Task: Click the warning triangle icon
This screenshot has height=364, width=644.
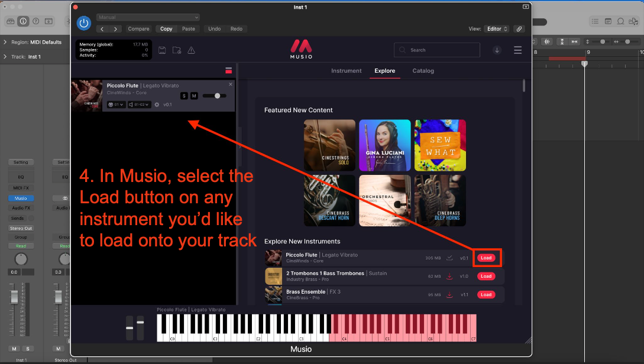Action: (x=192, y=50)
